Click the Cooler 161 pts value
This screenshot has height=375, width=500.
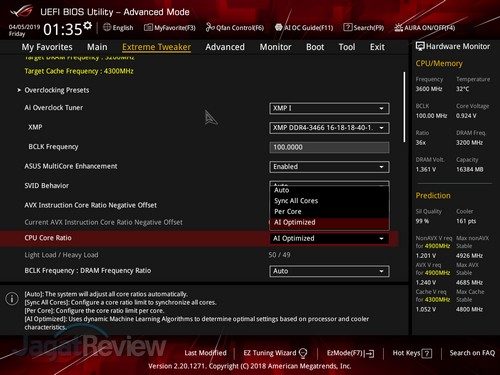[x=466, y=221]
